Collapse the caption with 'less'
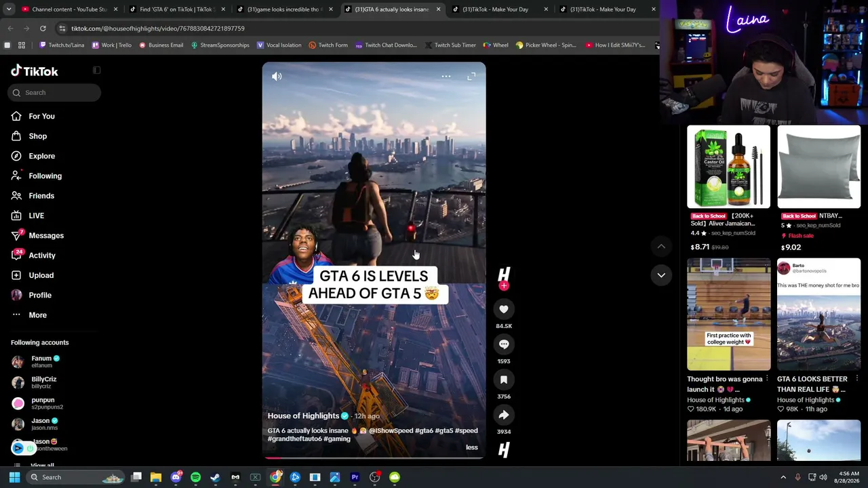This screenshot has width=868, height=488. click(x=472, y=447)
